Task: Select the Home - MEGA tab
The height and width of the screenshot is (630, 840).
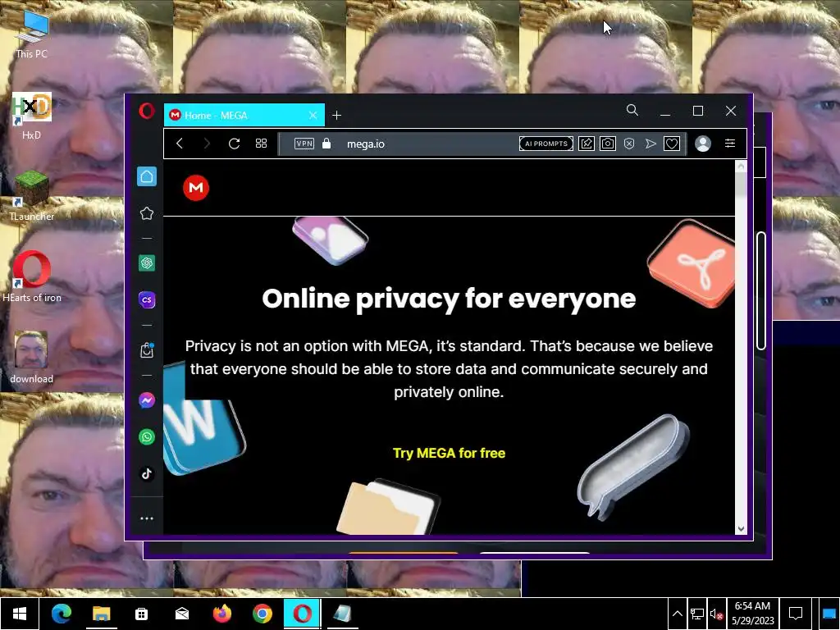Action: (244, 115)
